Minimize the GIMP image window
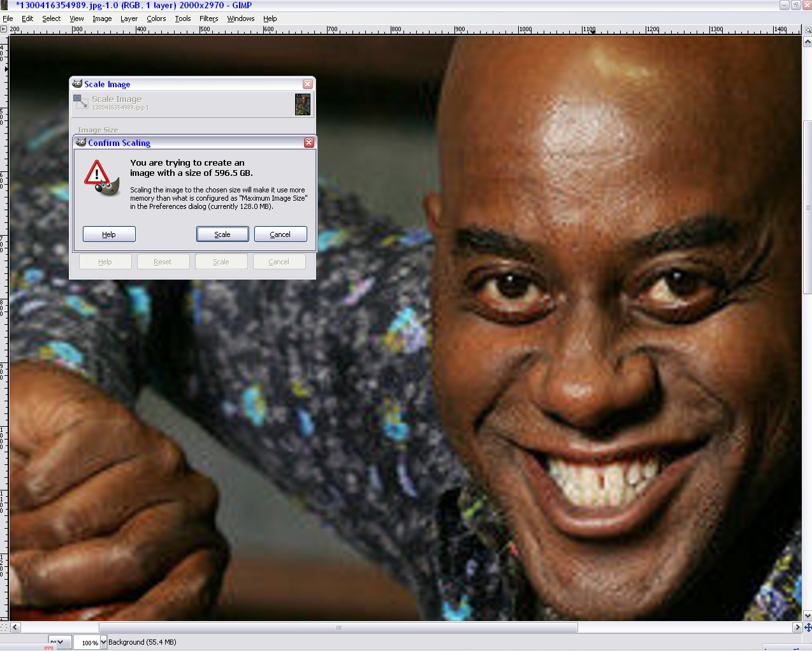The height and width of the screenshot is (651, 812). [x=784, y=5]
